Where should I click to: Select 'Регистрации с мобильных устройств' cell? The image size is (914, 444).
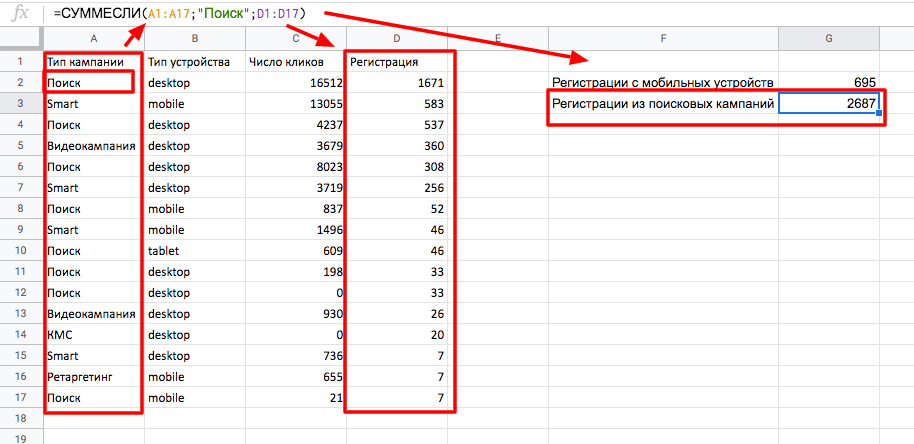point(662,83)
